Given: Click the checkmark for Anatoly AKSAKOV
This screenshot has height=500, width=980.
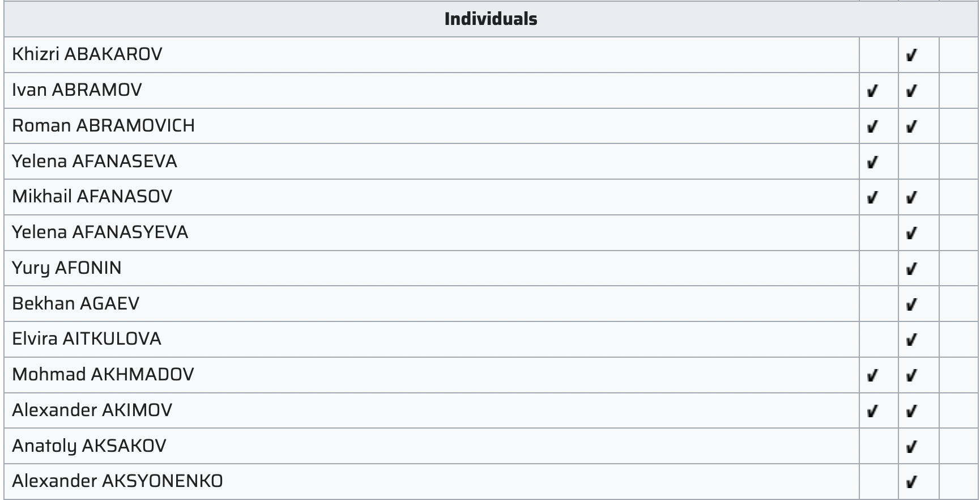Looking at the screenshot, I should tap(911, 447).
